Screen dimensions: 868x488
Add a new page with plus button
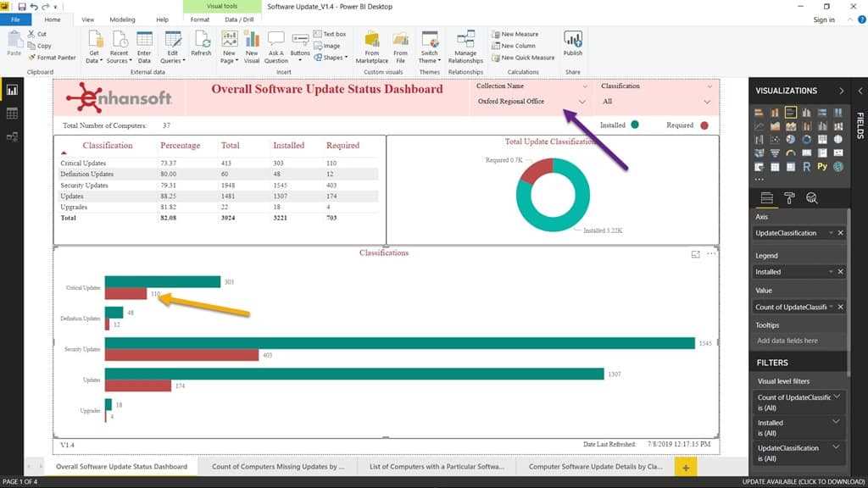coord(686,467)
